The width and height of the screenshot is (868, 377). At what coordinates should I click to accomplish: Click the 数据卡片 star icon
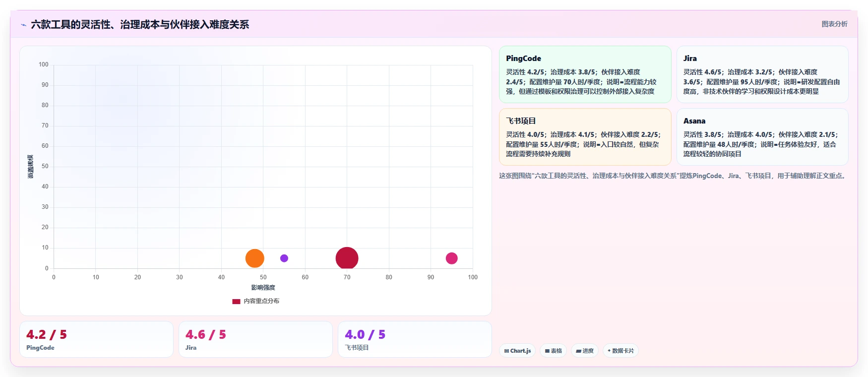[609, 351]
